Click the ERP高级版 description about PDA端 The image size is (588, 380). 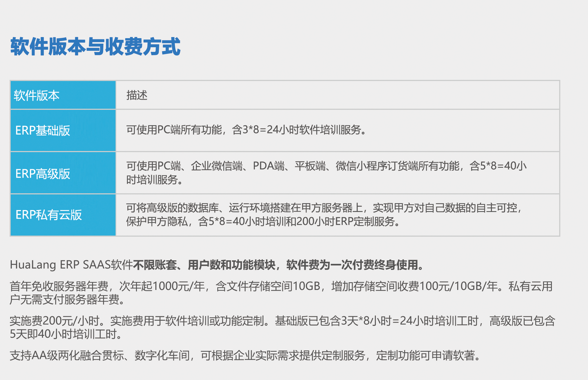point(268,166)
